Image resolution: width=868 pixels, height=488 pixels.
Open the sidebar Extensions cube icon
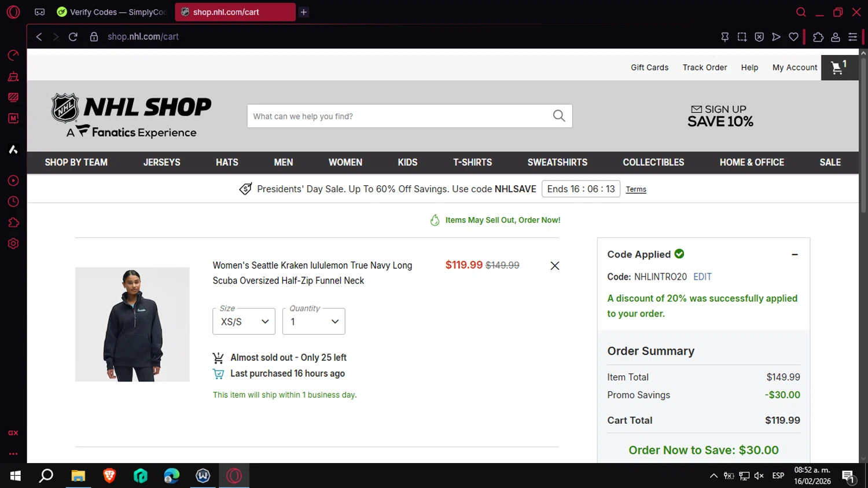click(13, 223)
